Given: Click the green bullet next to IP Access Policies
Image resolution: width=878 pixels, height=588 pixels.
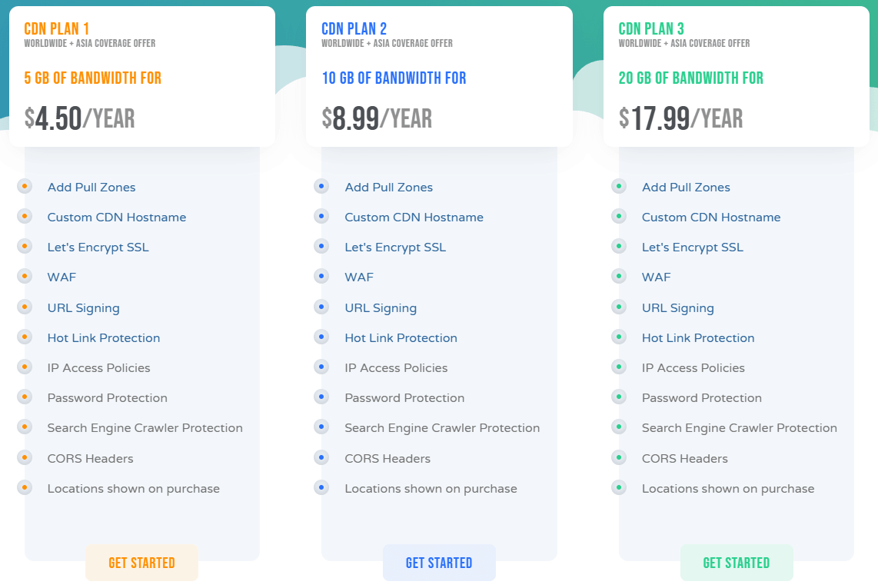Looking at the screenshot, I should coord(619,367).
